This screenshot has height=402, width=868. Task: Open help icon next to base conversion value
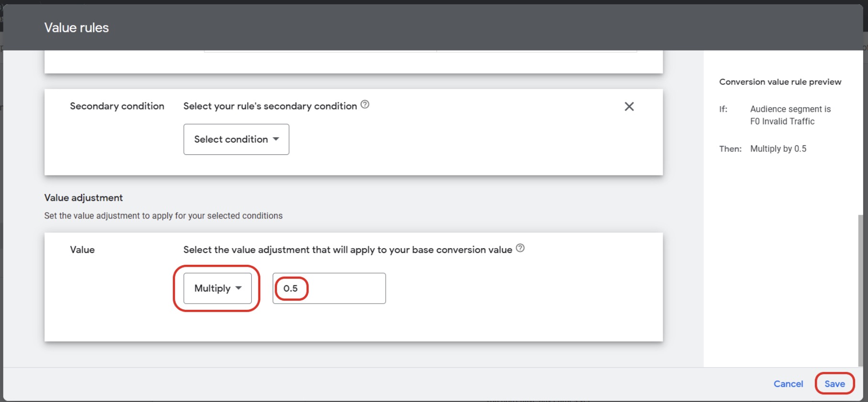click(520, 248)
